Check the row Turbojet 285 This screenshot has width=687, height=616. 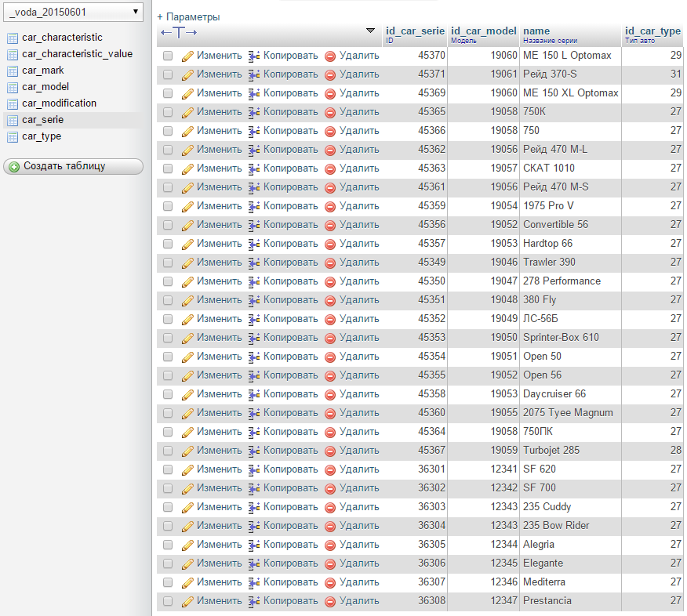tap(168, 451)
